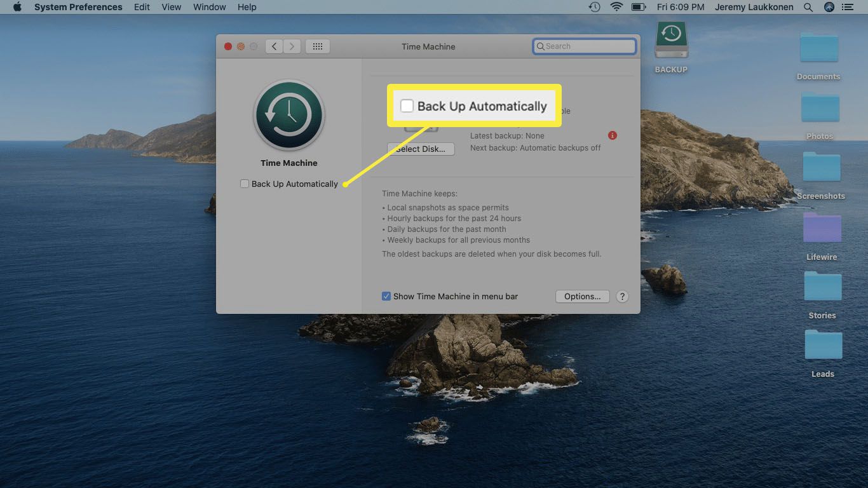Minimize the Time Machine window
Image resolution: width=868 pixels, height=488 pixels.
pyautogui.click(x=241, y=46)
